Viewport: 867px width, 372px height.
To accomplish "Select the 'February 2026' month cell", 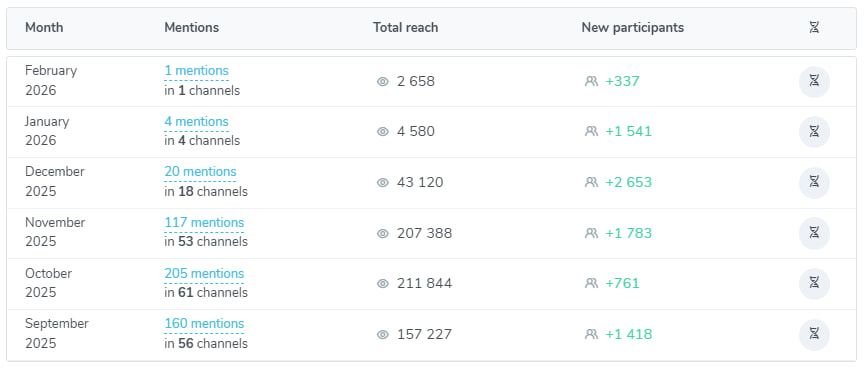I will [x=51, y=81].
